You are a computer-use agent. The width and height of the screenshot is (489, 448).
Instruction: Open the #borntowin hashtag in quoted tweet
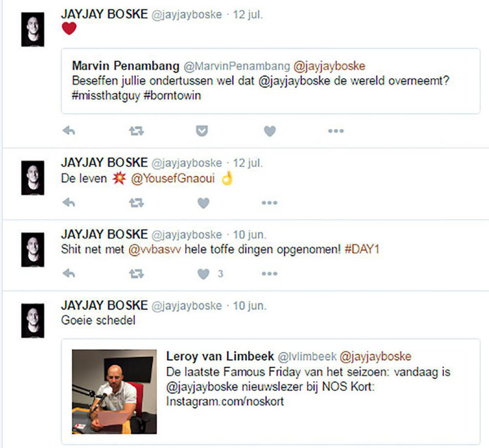[172, 95]
